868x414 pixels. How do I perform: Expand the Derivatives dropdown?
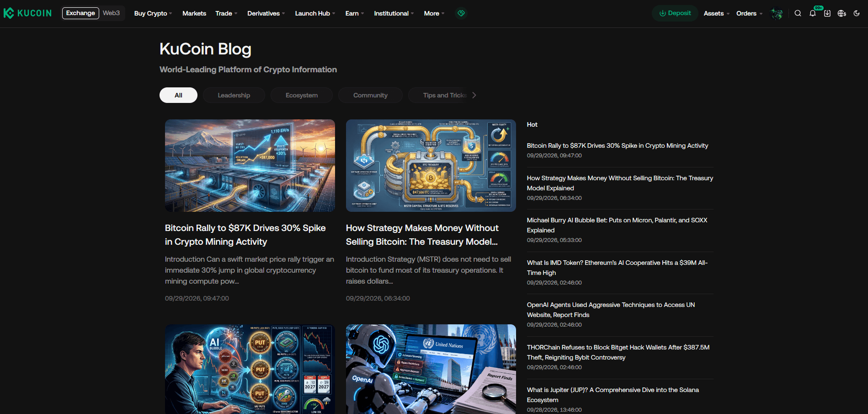pos(266,13)
